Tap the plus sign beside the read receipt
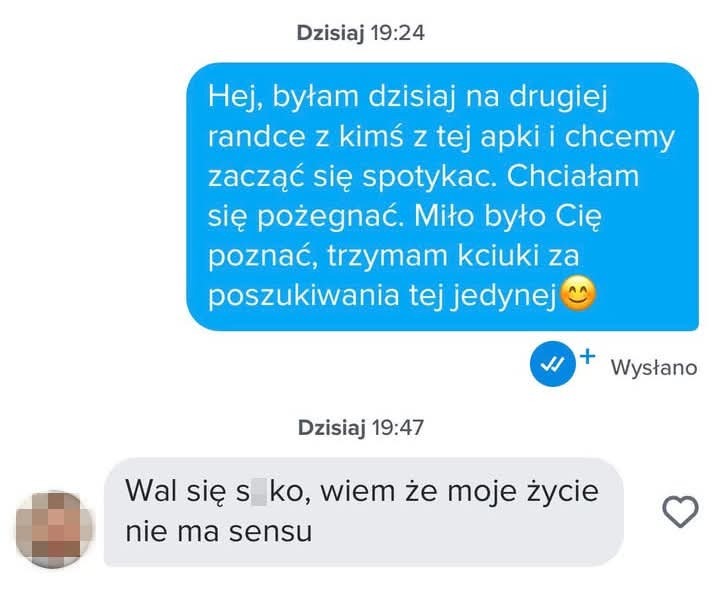This screenshot has height=592, width=720. pos(587,356)
